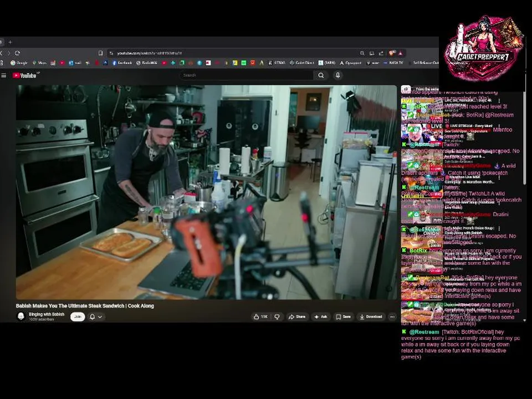Click the Share button

tap(297, 317)
